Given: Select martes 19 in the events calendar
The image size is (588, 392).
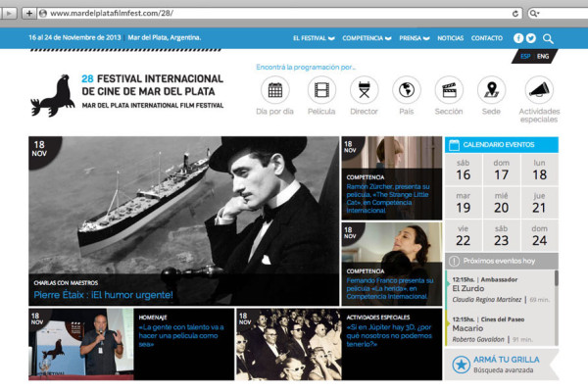Looking at the screenshot, I should pyautogui.click(x=464, y=203).
